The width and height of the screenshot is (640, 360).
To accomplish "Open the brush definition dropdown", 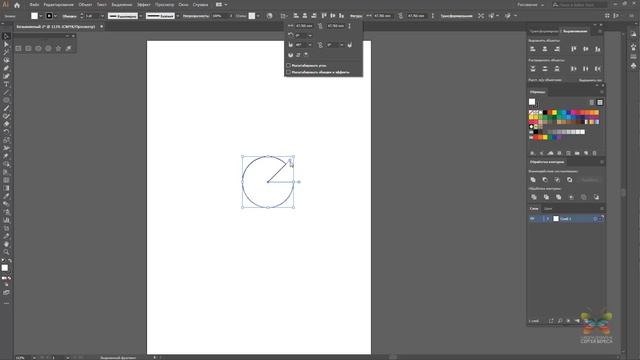I will [x=178, y=16].
